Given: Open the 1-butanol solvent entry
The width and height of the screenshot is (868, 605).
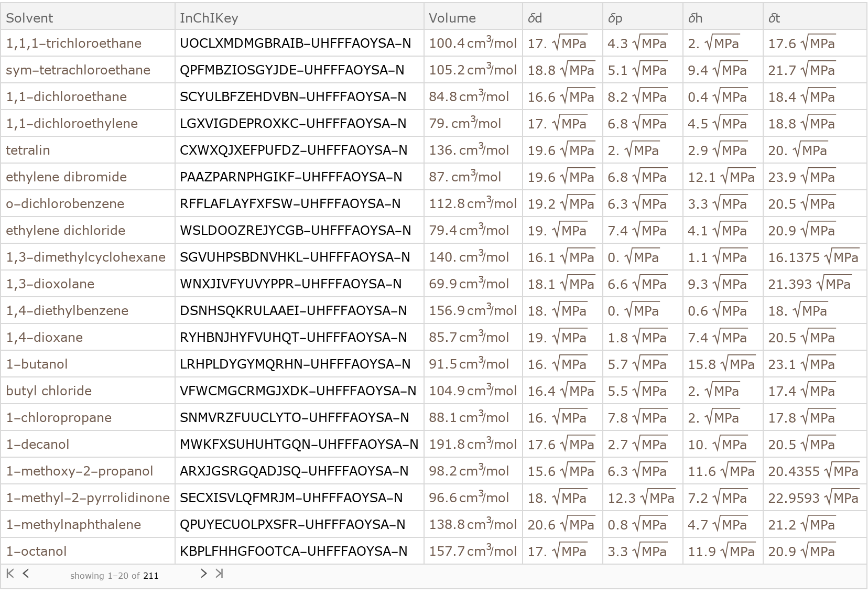Looking at the screenshot, I should click(37, 364).
